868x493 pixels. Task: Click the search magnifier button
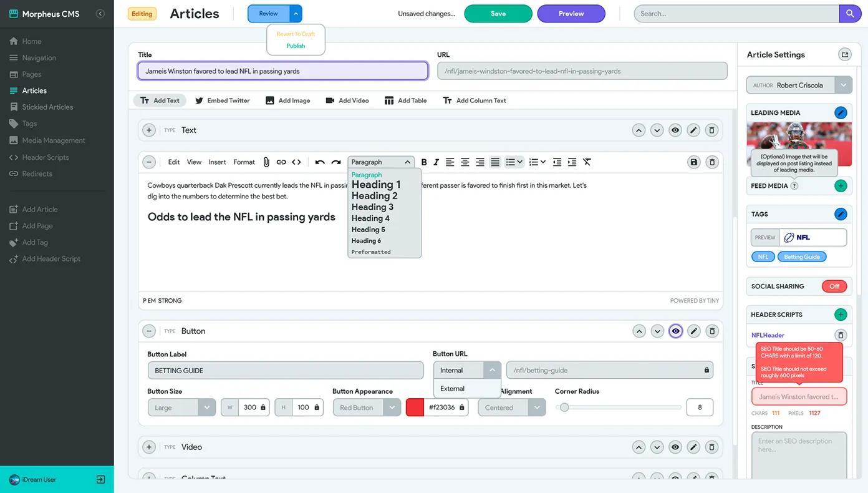[850, 14]
